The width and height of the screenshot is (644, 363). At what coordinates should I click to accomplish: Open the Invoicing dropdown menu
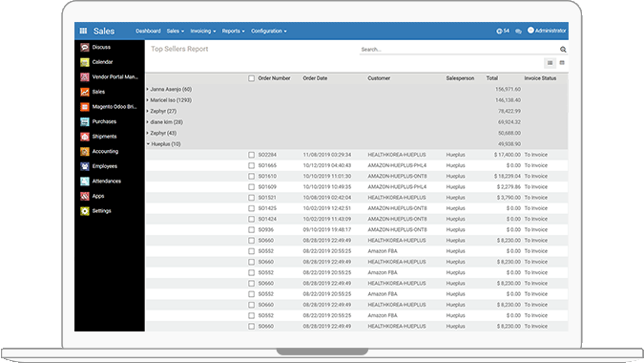(x=203, y=32)
